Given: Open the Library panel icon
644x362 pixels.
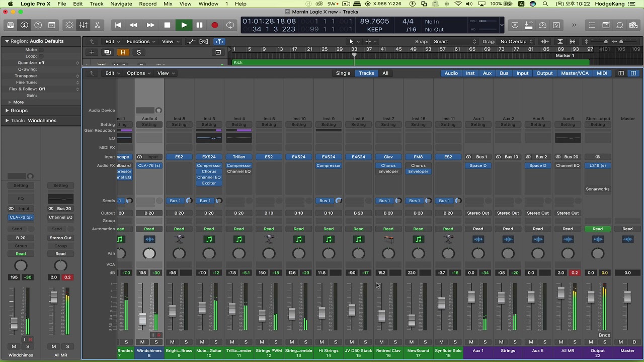Looking at the screenshot, I should tap(11, 25).
